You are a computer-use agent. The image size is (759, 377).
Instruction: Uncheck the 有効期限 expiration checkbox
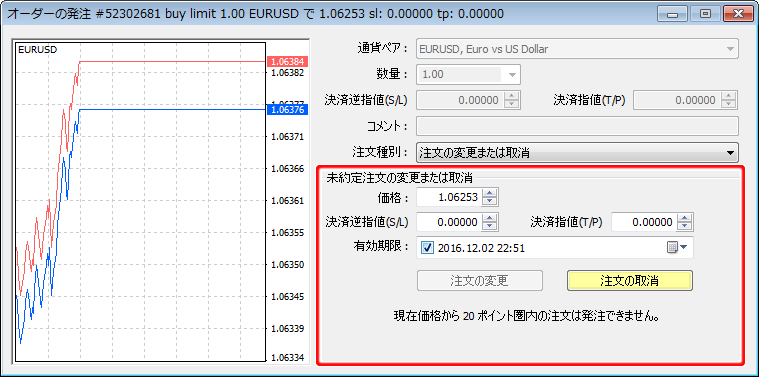click(427, 248)
